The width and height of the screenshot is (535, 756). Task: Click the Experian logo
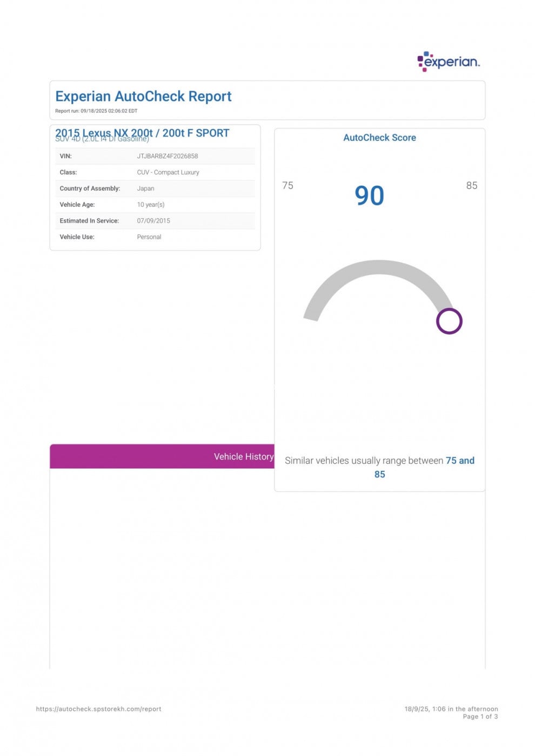coord(448,62)
